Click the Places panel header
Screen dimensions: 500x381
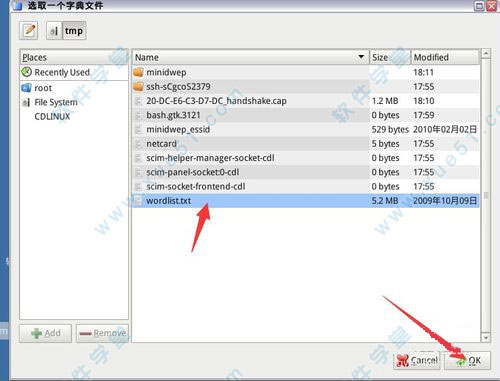click(74, 57)
